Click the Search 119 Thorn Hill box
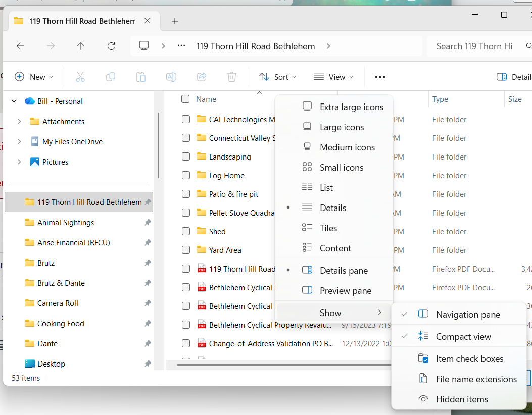Screen dimensions: 532x415 click(x=475, y=46)
